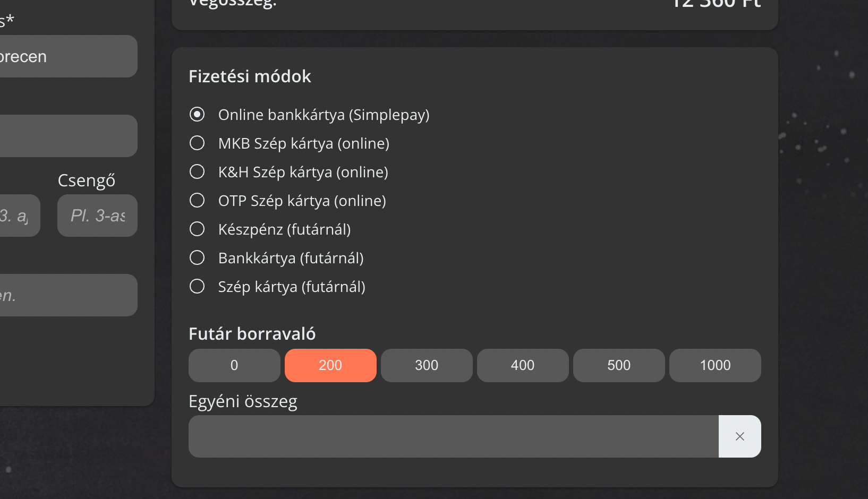The height and width of the screenshot is (499, 868).
Task: Click the input left of Csengő field
Action: pos(19,216)
